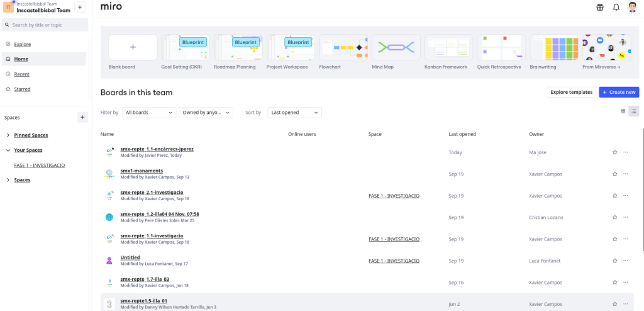Open the Owned by anyone dropdown

click(x=206, y=113)
